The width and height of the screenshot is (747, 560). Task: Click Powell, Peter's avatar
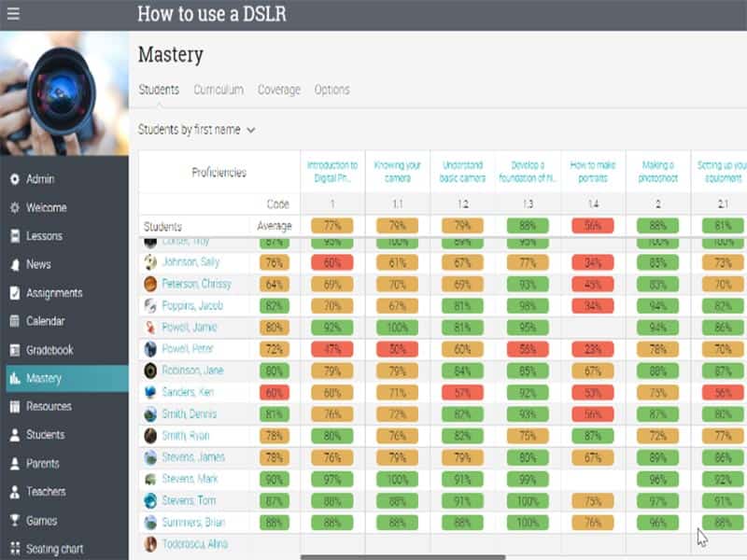(150, 349)
